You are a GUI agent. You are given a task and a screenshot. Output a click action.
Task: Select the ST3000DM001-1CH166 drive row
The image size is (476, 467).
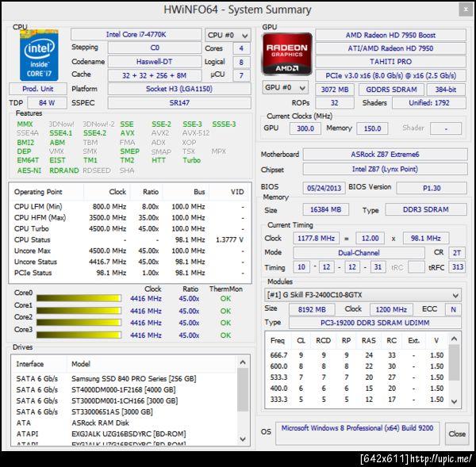point(124,401)
